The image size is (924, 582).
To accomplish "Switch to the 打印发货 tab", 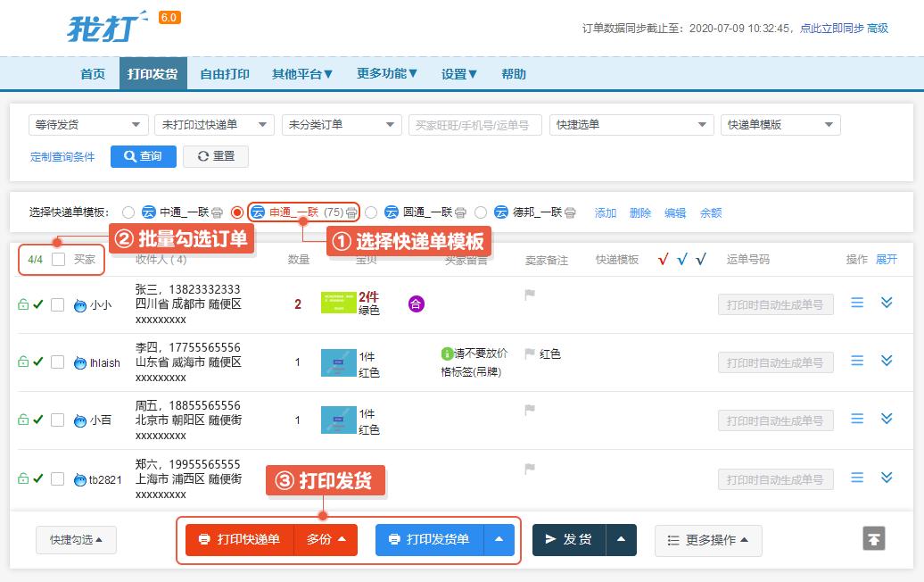I will pos(153,73).
